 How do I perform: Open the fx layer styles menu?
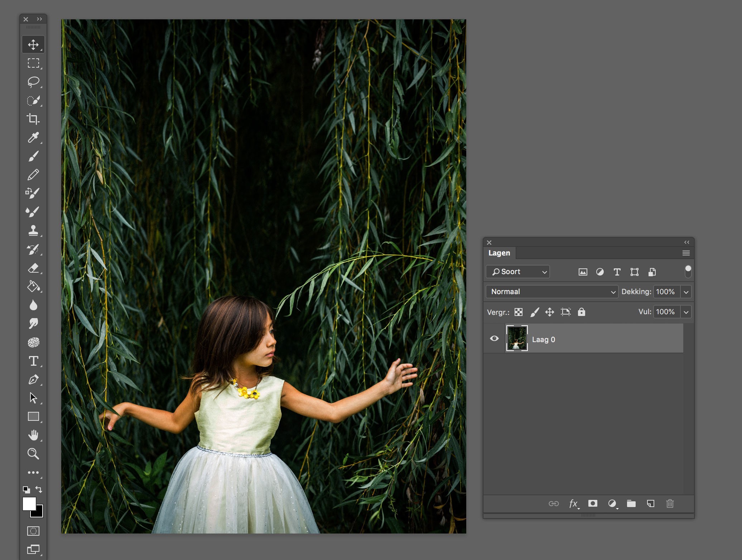[573, 503]
